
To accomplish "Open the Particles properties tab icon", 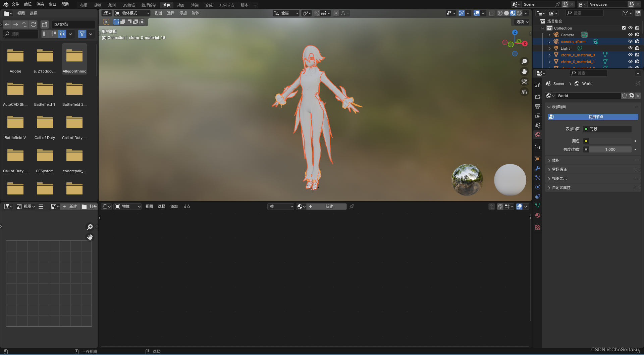I will click(x=538, y=178).
